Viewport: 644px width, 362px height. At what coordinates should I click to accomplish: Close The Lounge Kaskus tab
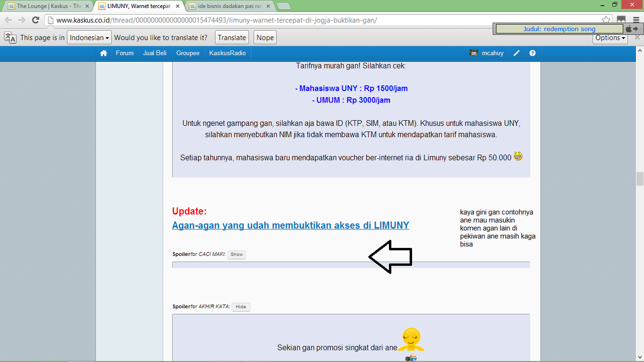[x=87, y=7]
